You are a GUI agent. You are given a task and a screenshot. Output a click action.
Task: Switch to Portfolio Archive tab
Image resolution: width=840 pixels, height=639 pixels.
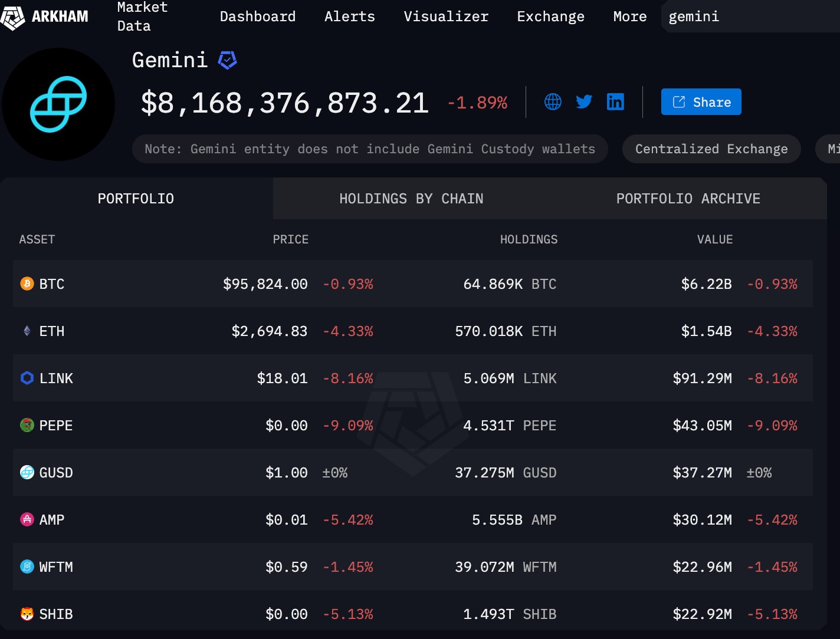pyautogui.click(x=688, y=199)
